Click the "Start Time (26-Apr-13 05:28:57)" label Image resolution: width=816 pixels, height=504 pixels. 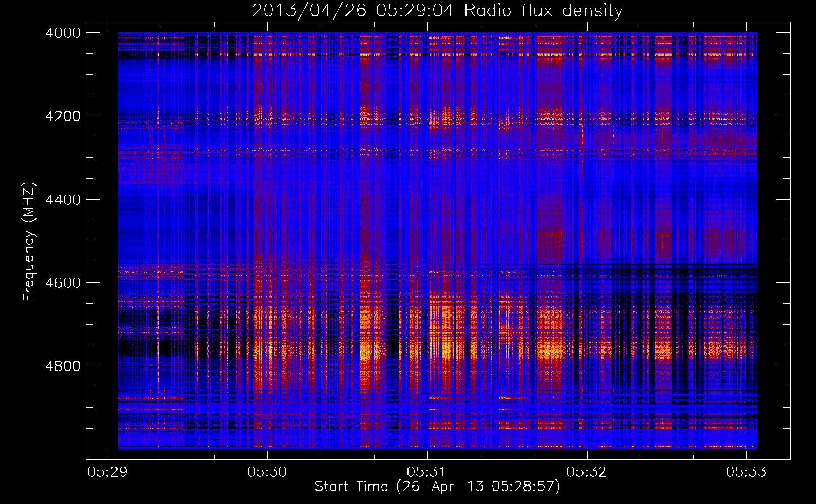tap(437, 487)
